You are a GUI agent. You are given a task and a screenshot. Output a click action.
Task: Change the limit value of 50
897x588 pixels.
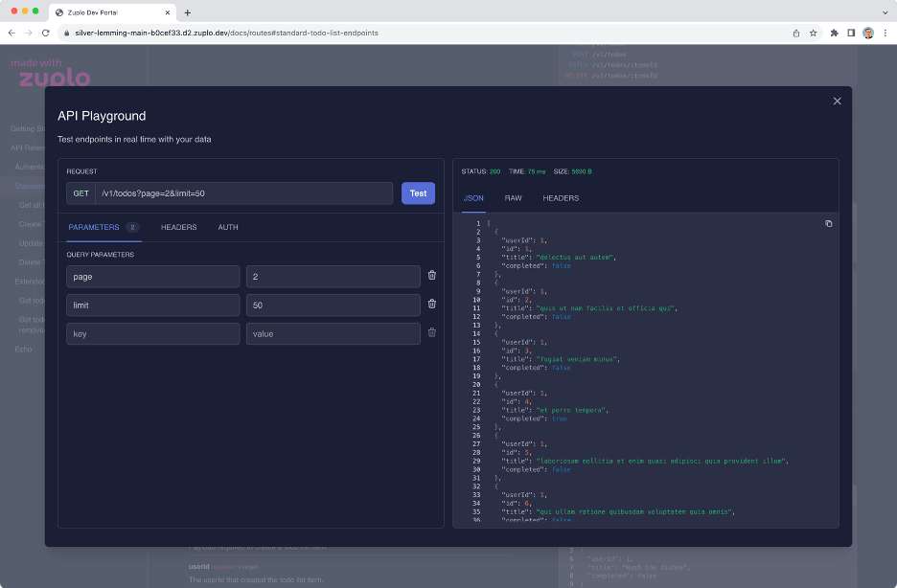tap(333, 305)
